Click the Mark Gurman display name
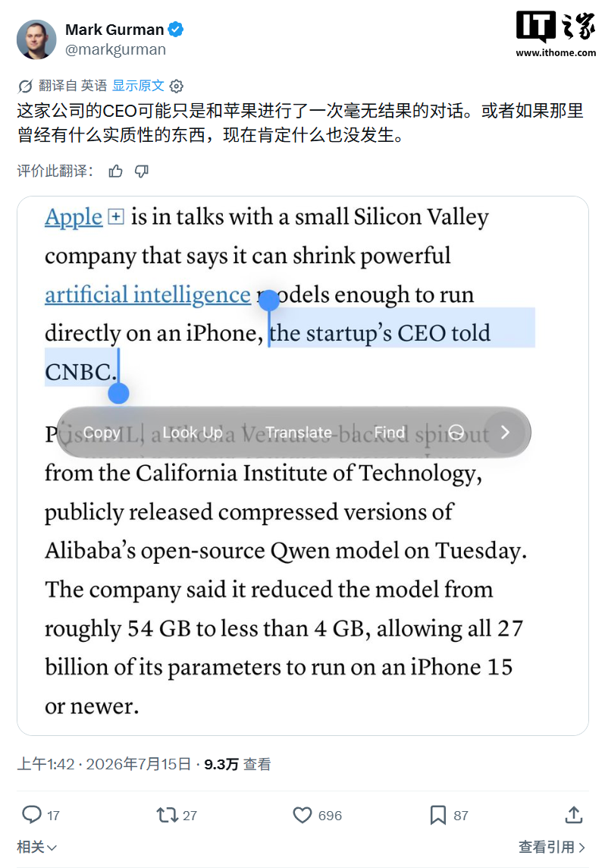This screenshot has height=868, width=605. pyautogui.click(x=114, y=30)
